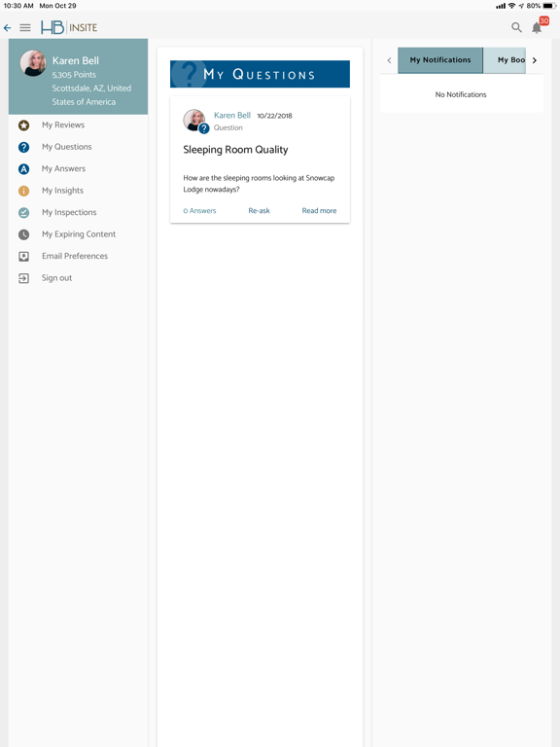Click the Re-ask link
This screenshot has width=560, height=747.
click(259, 210)
